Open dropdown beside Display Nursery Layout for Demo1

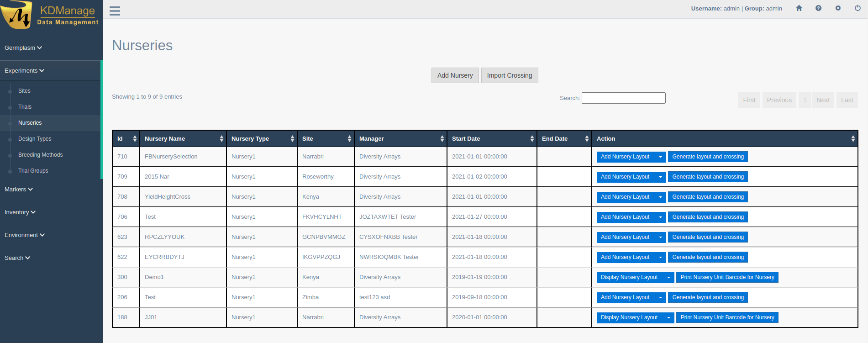pyautogui.click(x=668, y=277)
